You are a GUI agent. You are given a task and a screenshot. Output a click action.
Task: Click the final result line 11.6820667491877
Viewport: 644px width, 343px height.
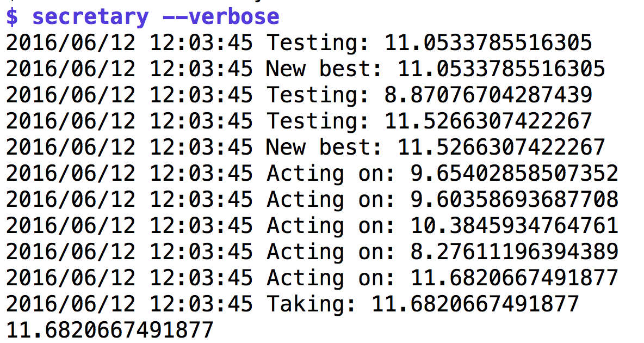(110, 330)
